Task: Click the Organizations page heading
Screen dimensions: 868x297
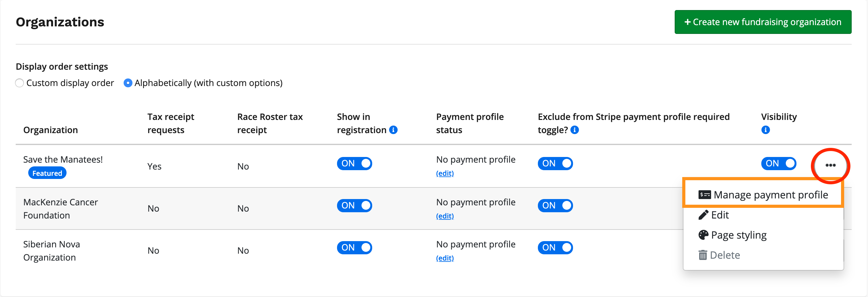Action: [60, 22]
